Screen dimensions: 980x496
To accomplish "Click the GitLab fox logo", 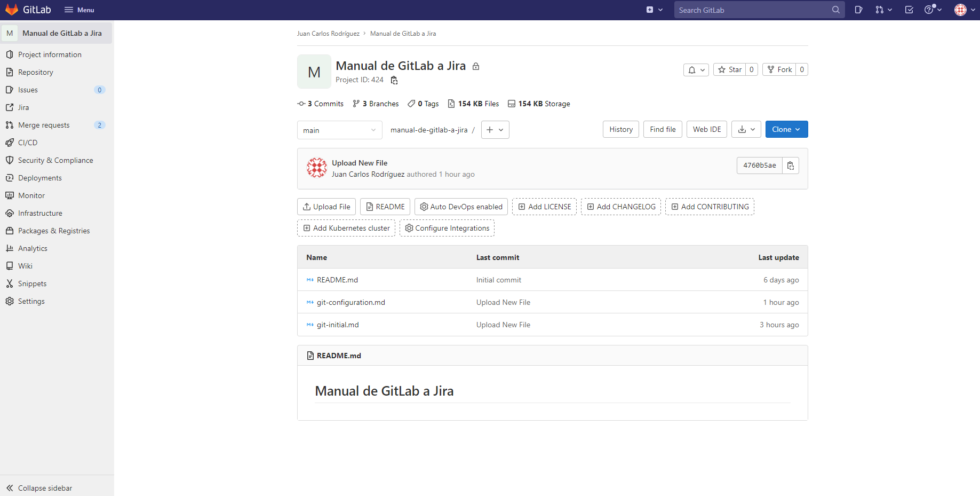I will click(x=12, y=10).
